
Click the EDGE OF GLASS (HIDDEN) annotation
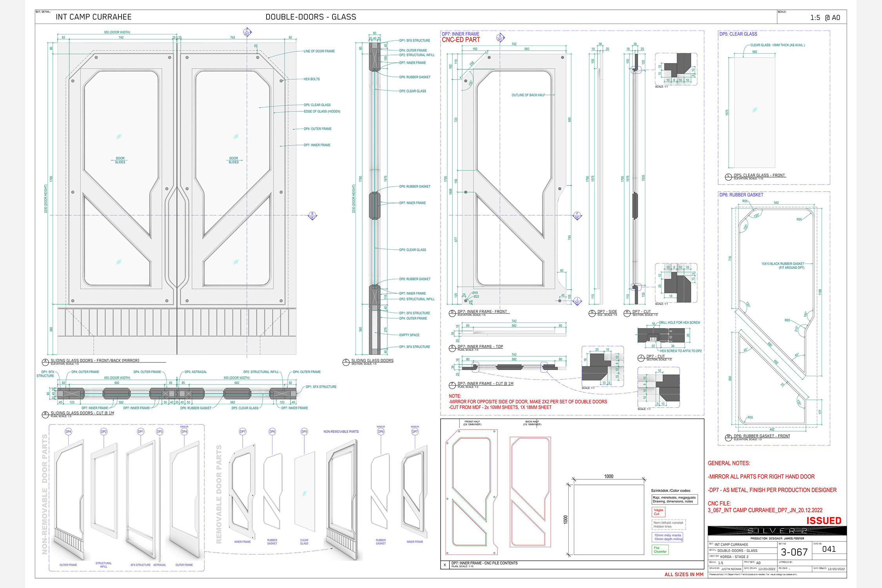coord(322,112)
